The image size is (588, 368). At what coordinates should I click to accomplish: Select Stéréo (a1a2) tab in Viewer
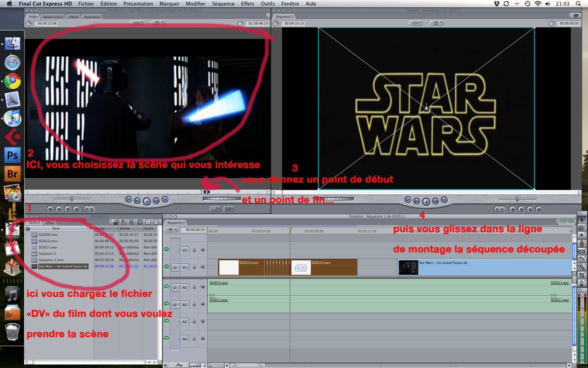tap(53, 17)
